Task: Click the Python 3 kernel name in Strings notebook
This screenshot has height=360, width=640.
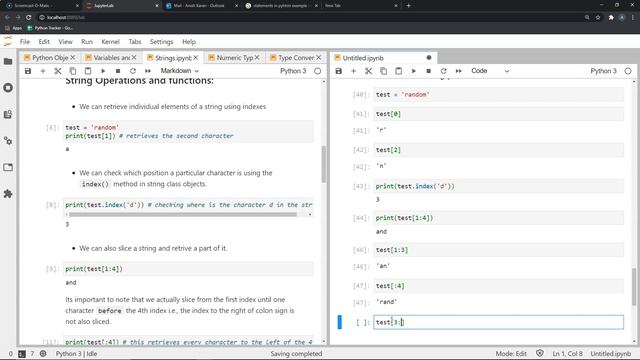Action: pos(293,71)
